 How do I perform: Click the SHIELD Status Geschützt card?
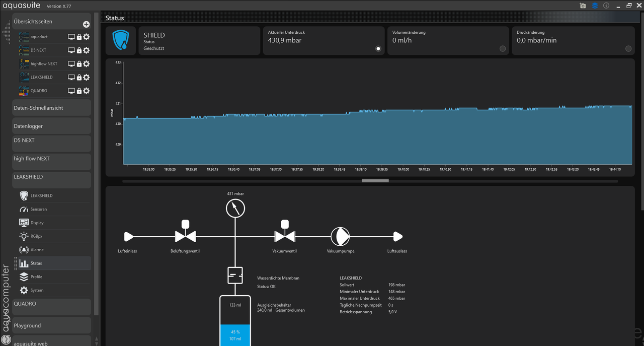[199, 41]
